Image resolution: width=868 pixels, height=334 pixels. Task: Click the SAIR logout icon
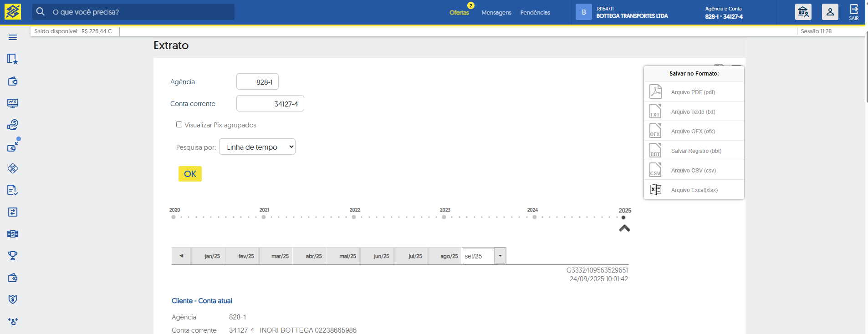[853, 12]
